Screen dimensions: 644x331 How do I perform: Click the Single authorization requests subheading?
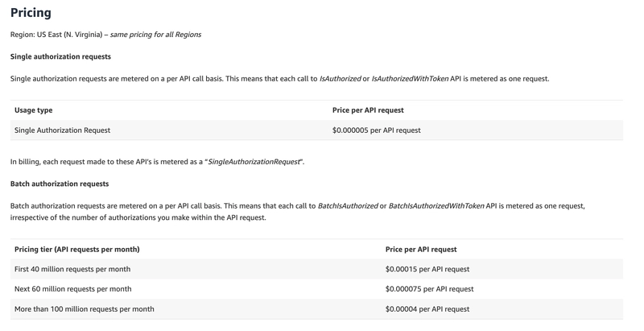(60, 56)
